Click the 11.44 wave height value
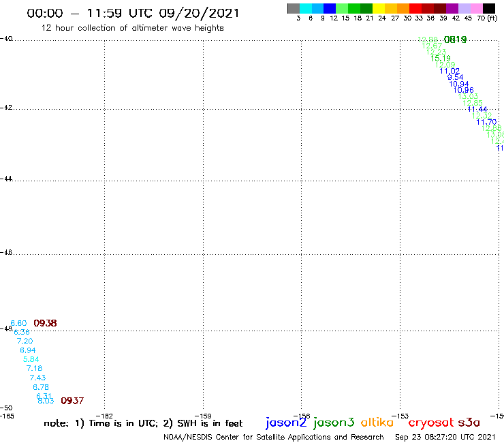The width and height of the screenshot is (504, 443). (x=477, y=109)
